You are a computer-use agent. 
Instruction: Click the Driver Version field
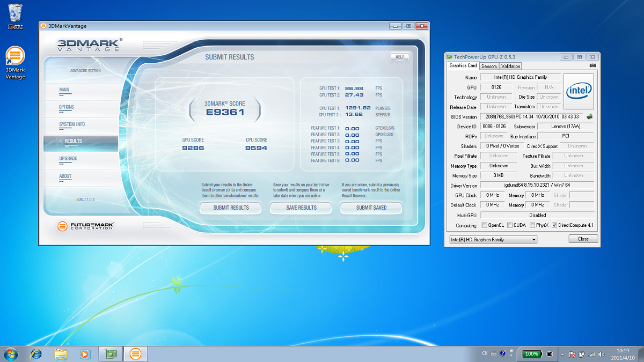[x=537, y=186]
